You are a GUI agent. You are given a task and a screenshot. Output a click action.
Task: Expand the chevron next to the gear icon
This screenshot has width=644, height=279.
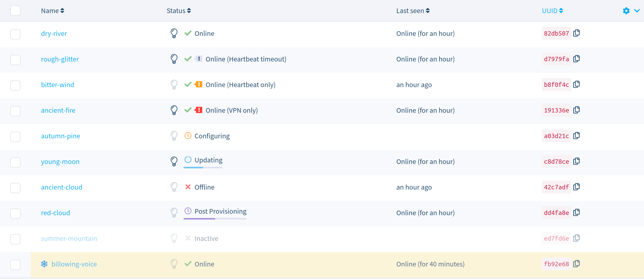[637, 11]
